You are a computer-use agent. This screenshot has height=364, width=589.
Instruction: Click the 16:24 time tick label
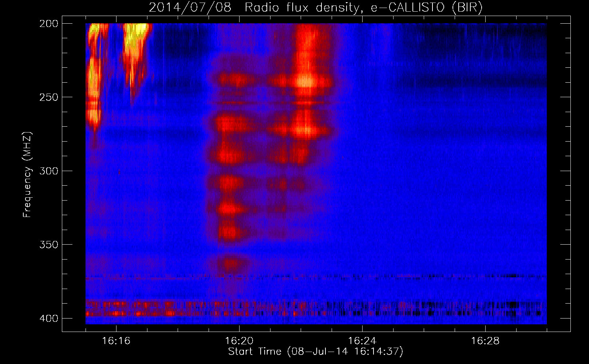(362, 341)
